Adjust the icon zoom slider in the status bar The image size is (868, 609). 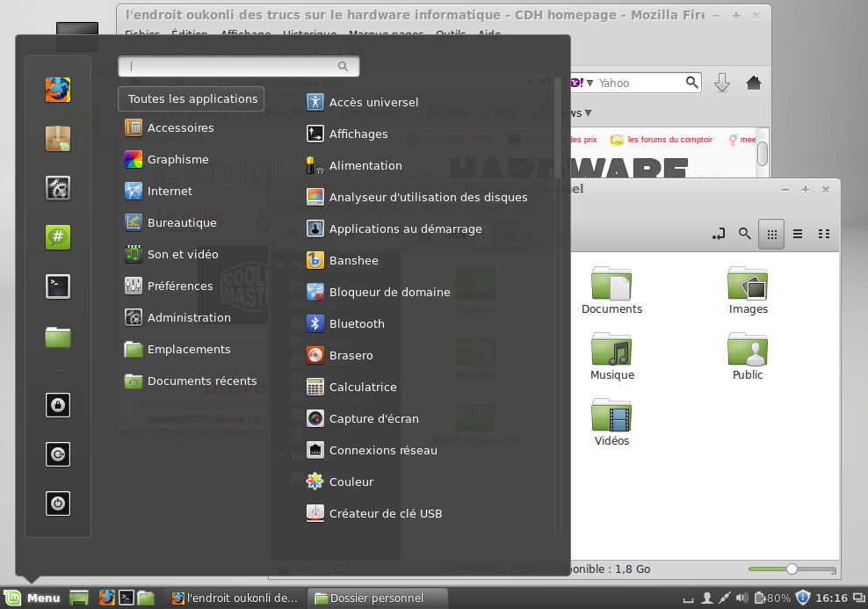coord(793,569)
